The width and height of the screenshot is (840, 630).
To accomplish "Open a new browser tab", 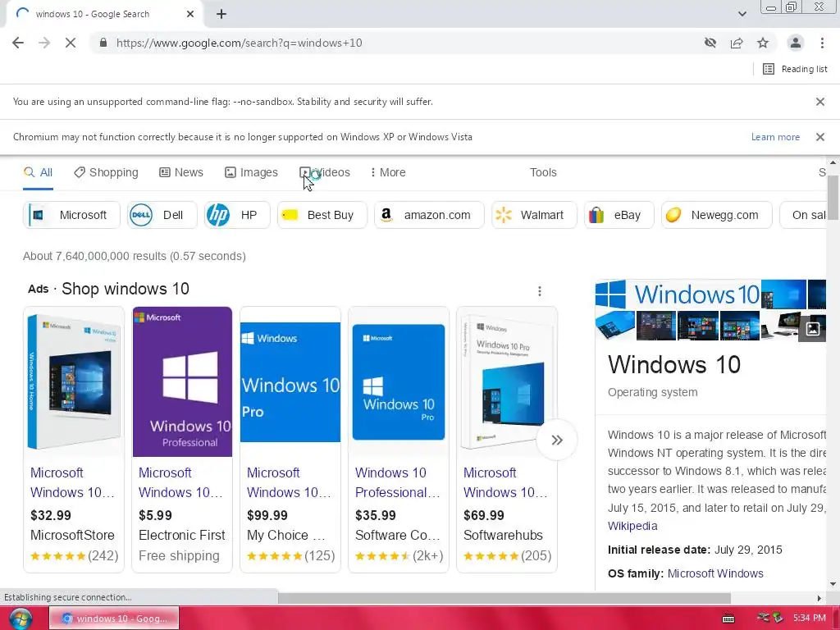I will point(221,14).
